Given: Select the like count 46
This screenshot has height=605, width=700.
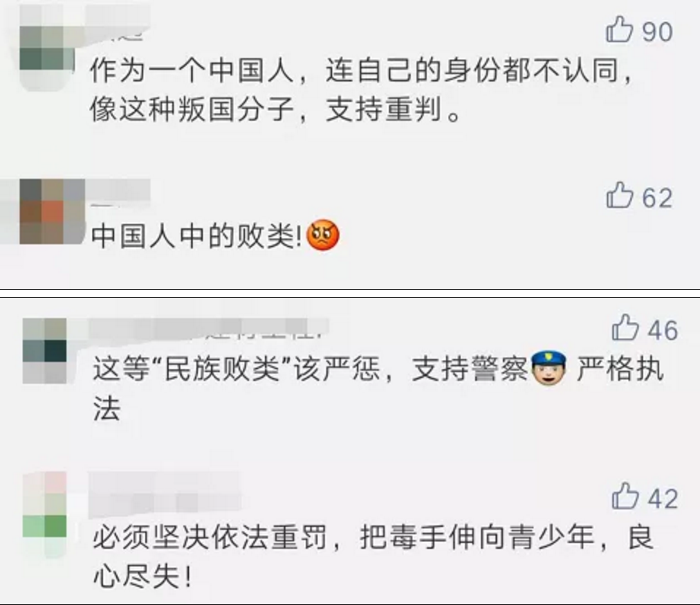Looking at the screenshot, I should 663,330.
